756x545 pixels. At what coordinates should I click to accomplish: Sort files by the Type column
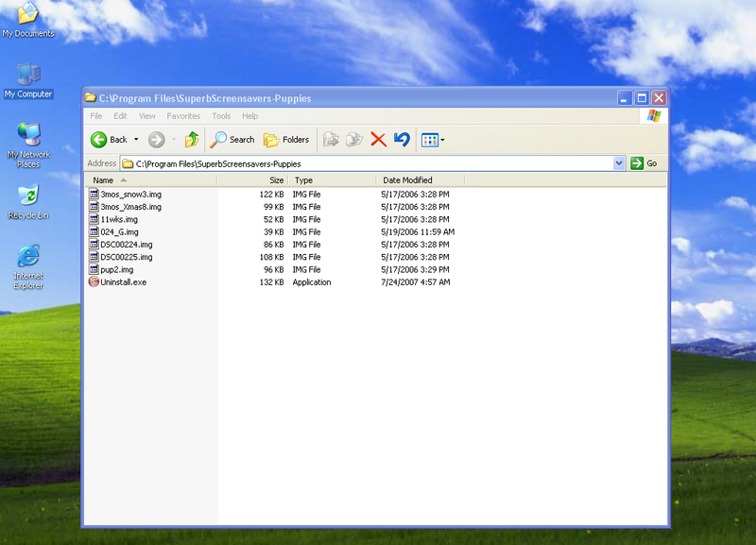332,180
